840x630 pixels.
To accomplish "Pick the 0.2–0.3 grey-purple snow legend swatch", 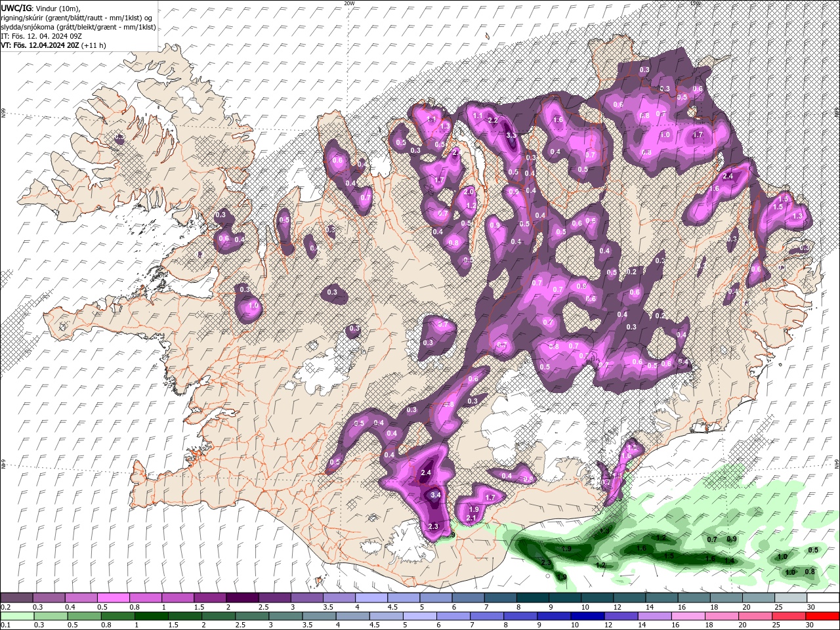I will click(x=16, y=598).
